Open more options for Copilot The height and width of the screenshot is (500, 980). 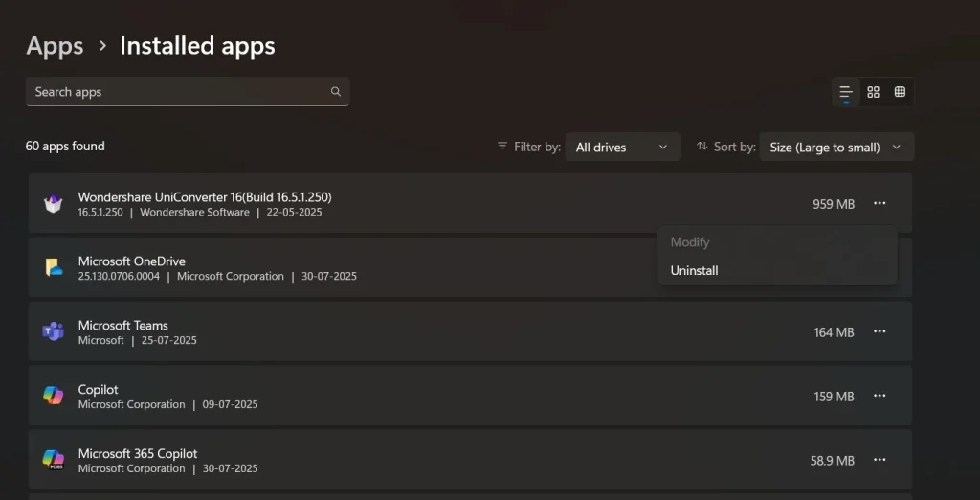coord(880,396)
